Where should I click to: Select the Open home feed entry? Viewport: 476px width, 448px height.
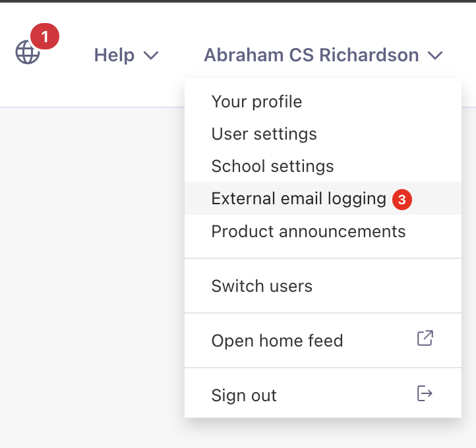(x=323, y=341)
